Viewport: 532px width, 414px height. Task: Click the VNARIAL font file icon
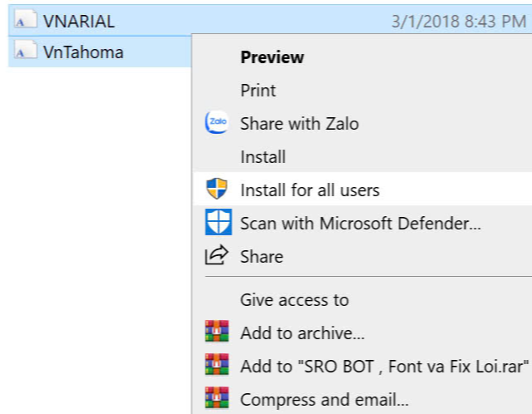click(26, 19)
